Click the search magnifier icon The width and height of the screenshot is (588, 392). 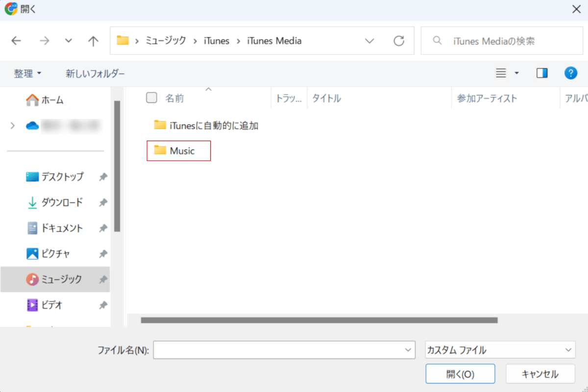coord(438,41)
